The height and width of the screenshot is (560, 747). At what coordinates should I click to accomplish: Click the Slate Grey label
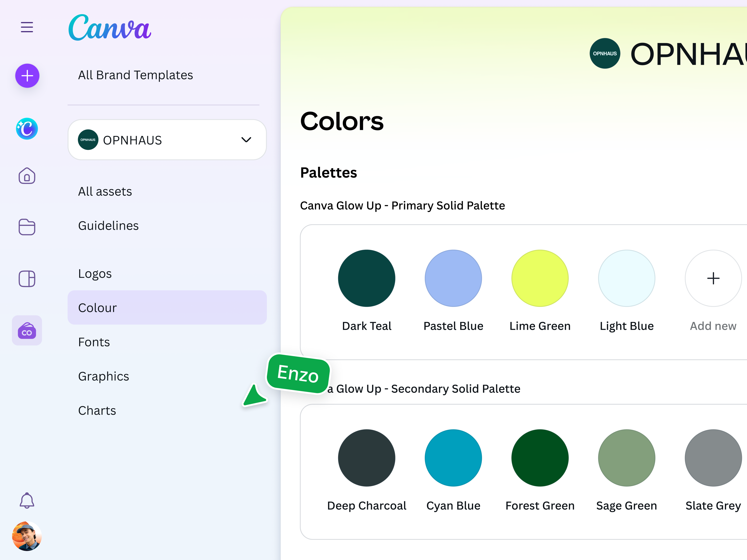(x=713, y=506)
